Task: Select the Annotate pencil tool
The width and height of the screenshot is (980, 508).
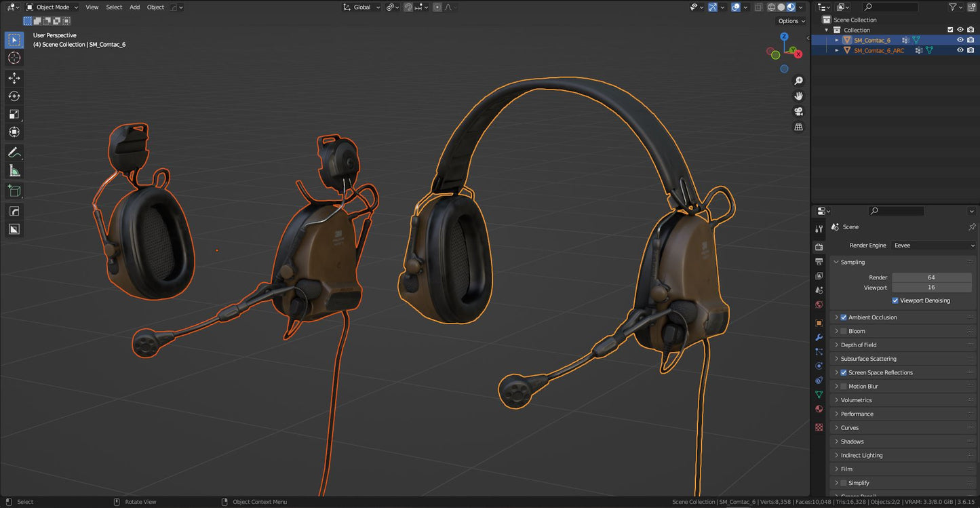Action: pos(14,153)
